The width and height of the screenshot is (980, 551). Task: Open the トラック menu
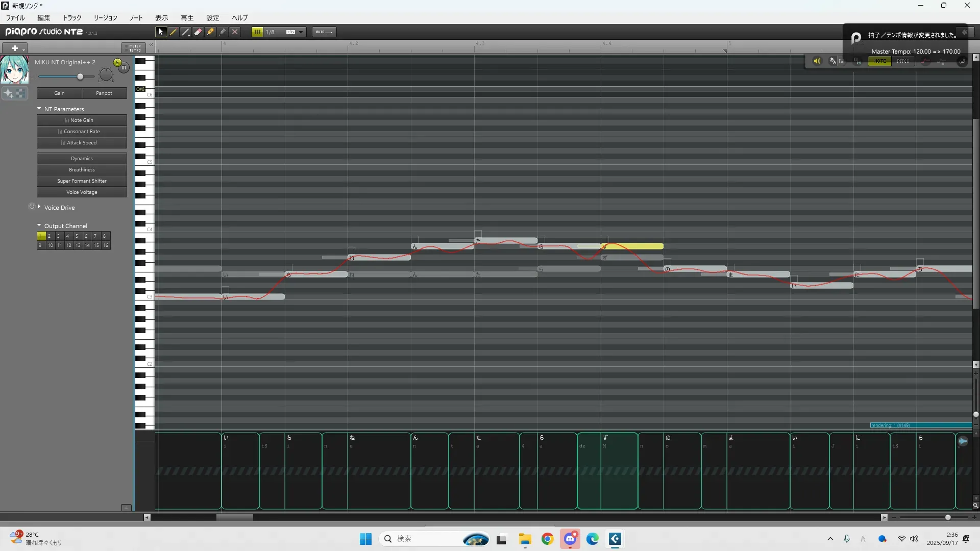[72, 18]
